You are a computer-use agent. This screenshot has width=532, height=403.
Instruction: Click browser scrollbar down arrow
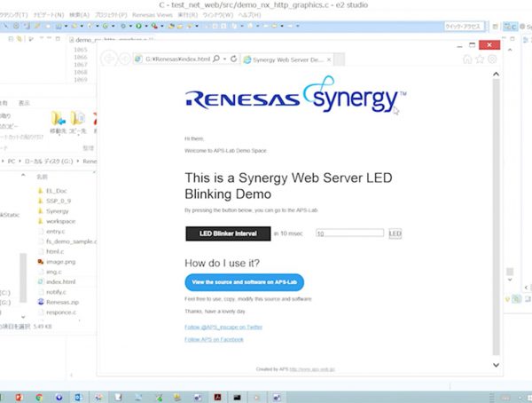pyautogui.click(x=496, y=365)
